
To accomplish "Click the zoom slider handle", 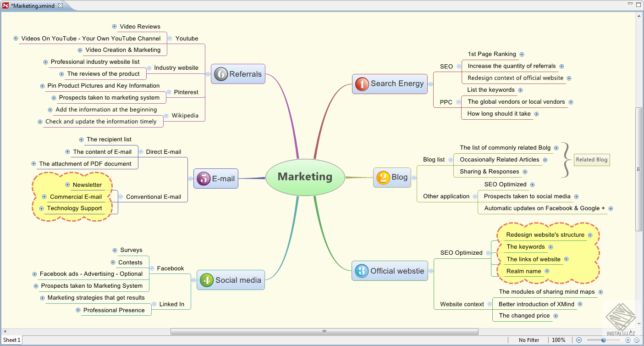I will pos(604,340).
